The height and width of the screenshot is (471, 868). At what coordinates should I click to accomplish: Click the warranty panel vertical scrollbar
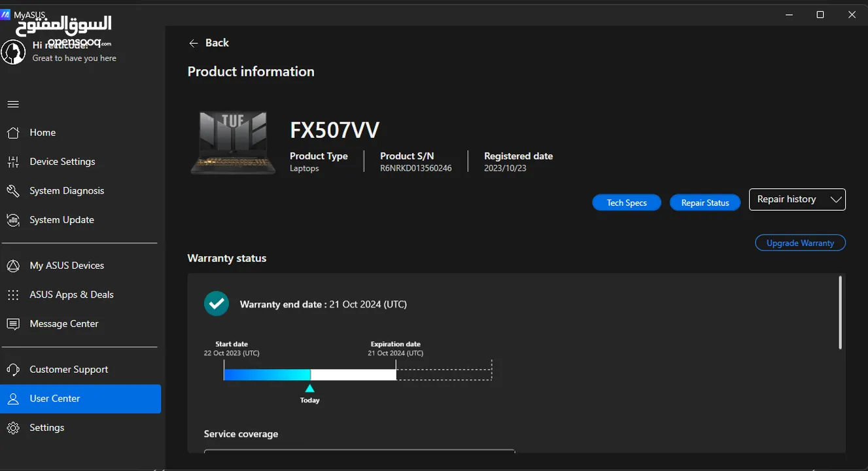point(841,313)
